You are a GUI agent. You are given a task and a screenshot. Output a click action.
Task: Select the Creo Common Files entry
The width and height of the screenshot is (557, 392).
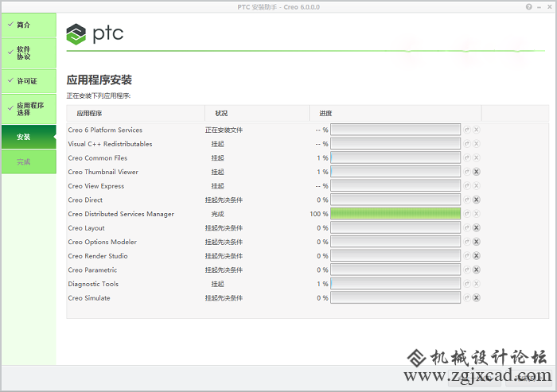[x=98, y=157]
